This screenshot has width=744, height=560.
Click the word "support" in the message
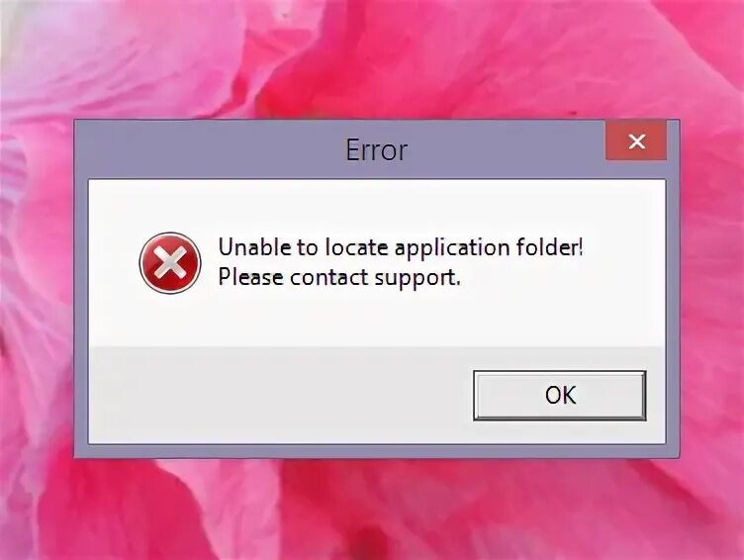point(417,279)
